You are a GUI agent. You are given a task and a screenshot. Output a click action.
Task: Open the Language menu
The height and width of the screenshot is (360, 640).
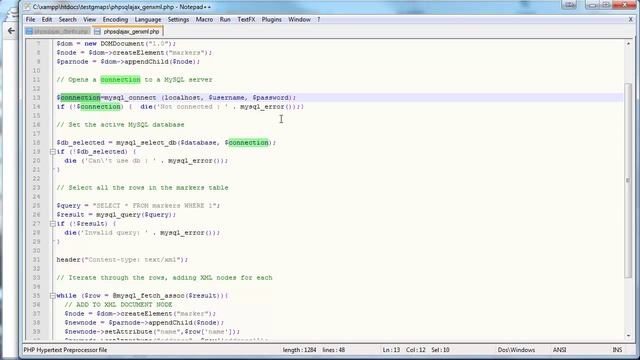(148, 19)
